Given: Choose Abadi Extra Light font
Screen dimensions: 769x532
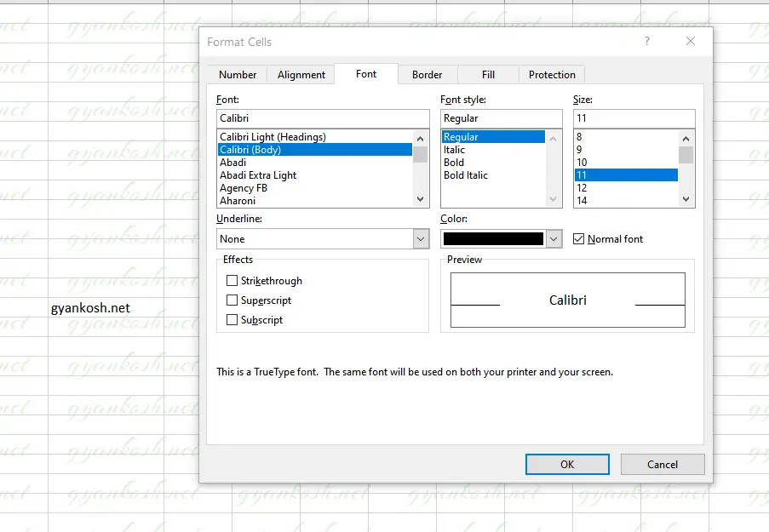Looking at the screenshot, I should point(315,175).
